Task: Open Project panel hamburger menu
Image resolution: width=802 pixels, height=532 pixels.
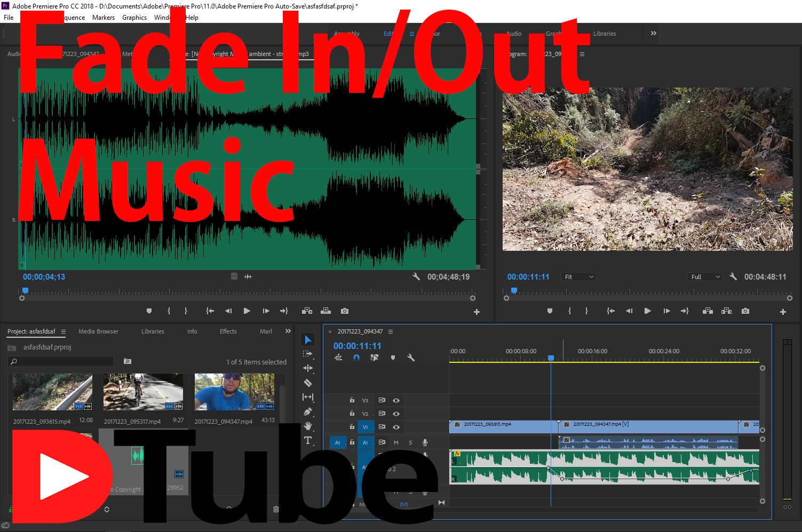Action: 63,331
